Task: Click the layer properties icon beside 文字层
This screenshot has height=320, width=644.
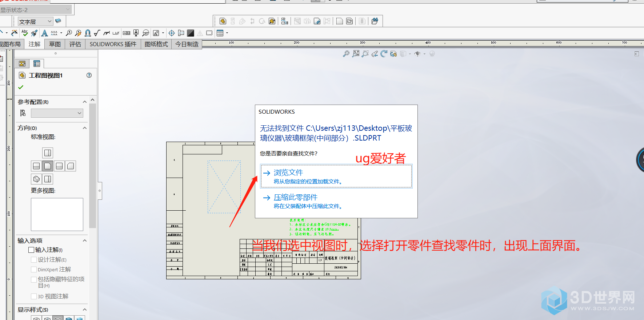Action: click(58, 21)
